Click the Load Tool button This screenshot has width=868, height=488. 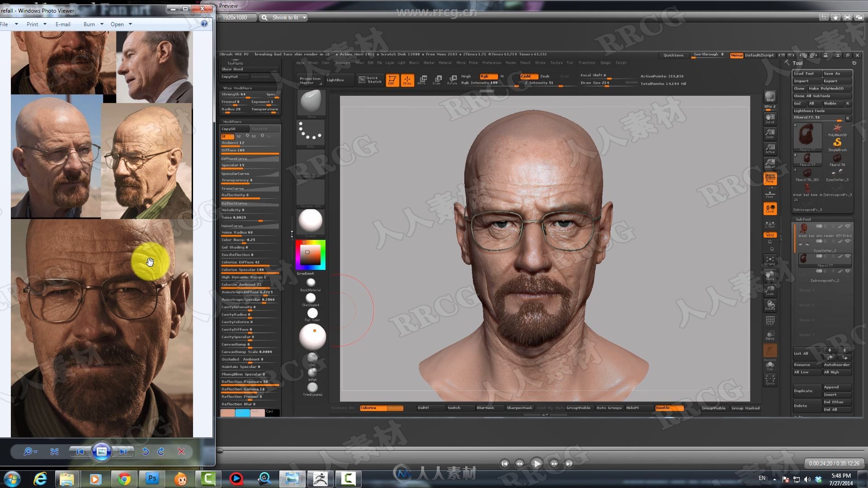pos(807,73)
